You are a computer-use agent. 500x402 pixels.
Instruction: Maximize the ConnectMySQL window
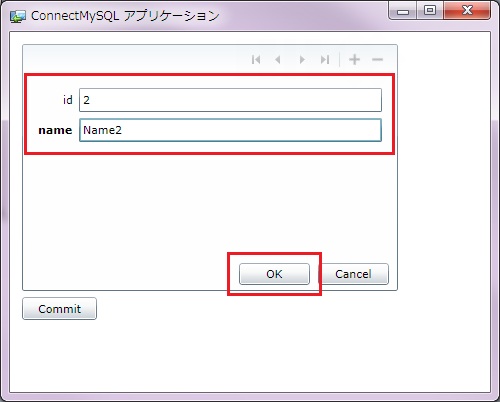click(x=430, y=11)
